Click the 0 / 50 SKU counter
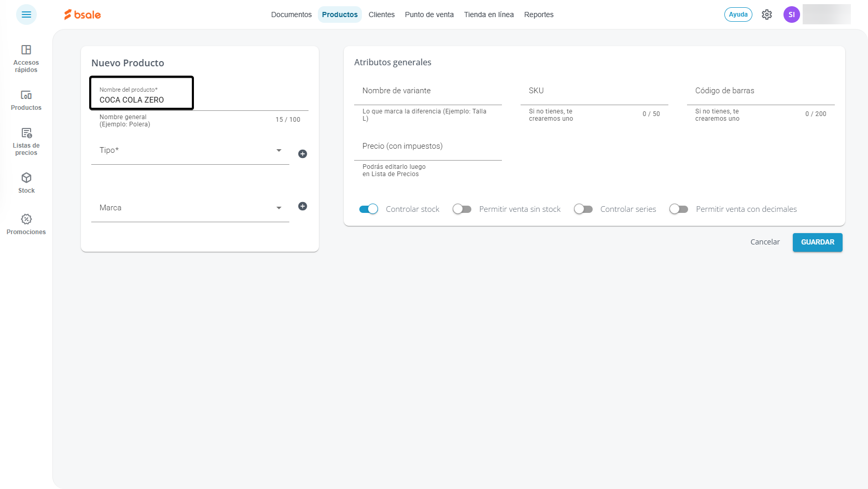Viewport: 868px width, 489px height. (651, 114)
